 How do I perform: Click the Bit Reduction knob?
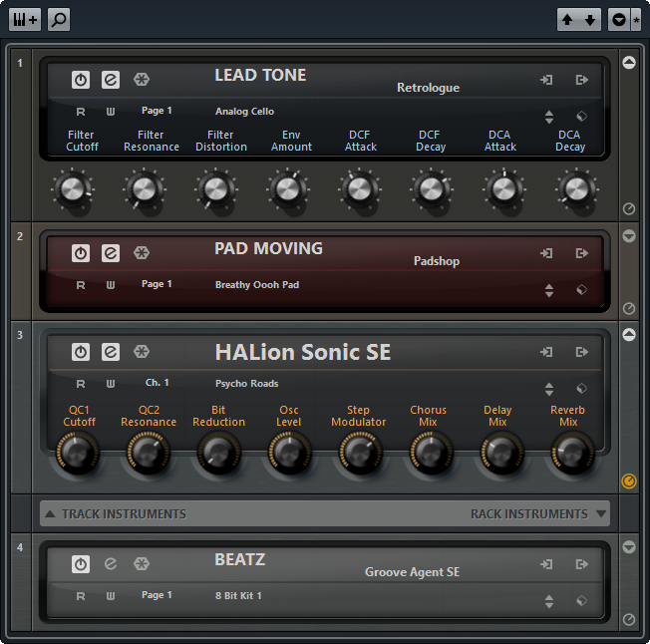click(x=219, y=453)
